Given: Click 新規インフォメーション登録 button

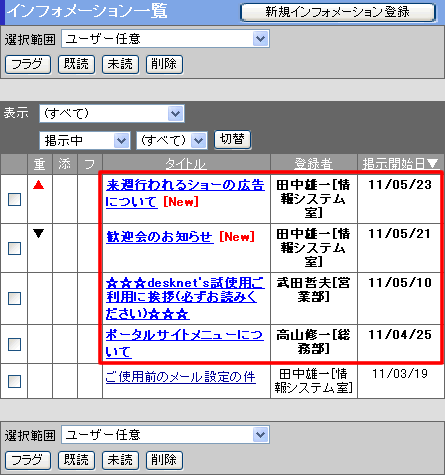Looking at the screenshot, I should (338, 12).
